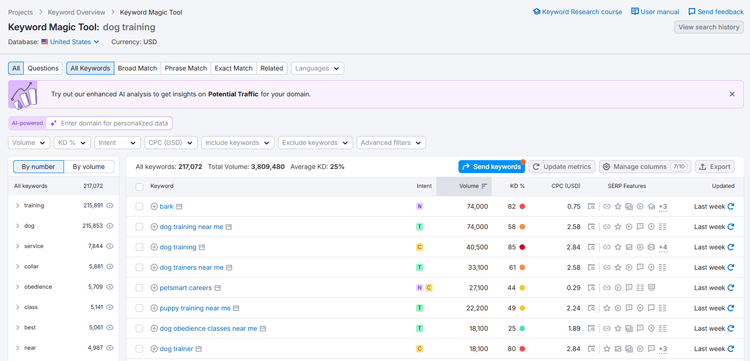Image resolution: width=750 pixels, height=361 pixels.
Task: Open the KD % filter dropdown
Action: point(72,142)
